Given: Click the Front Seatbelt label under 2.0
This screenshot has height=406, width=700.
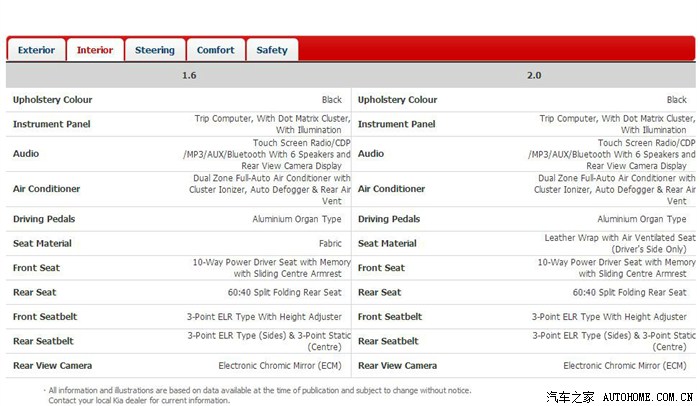Looking at the screenshot, I should [x=390, y=317].
